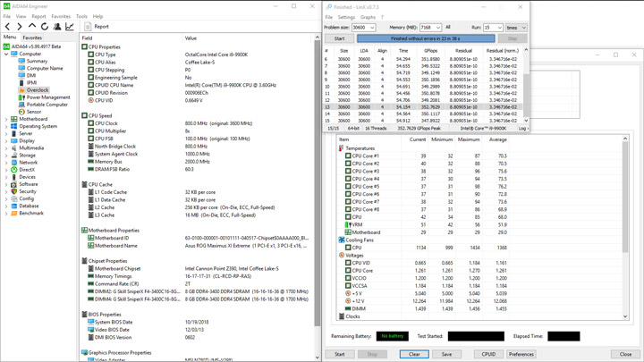
Task: Expand the Motherboard tree node
Action: pos(6,119)
